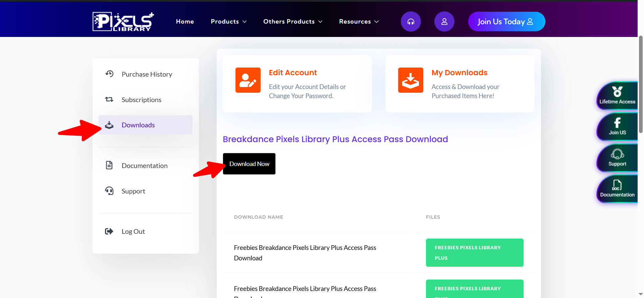Select Log Out in the sidebar

point(133,231)
